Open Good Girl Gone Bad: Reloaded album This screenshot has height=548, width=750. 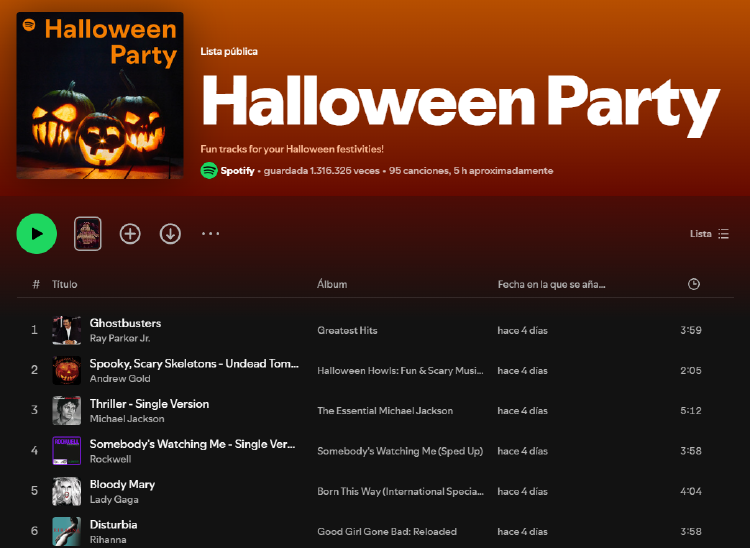click(x=387, y=532)
